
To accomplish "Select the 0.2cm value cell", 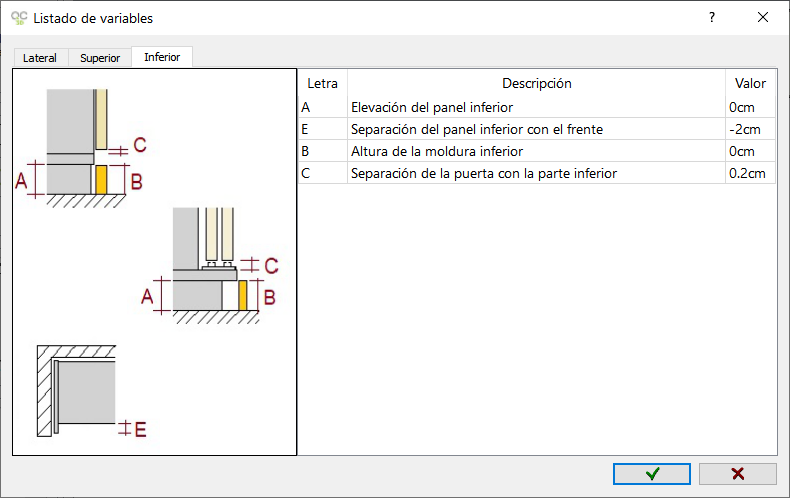I will (750, 173).
